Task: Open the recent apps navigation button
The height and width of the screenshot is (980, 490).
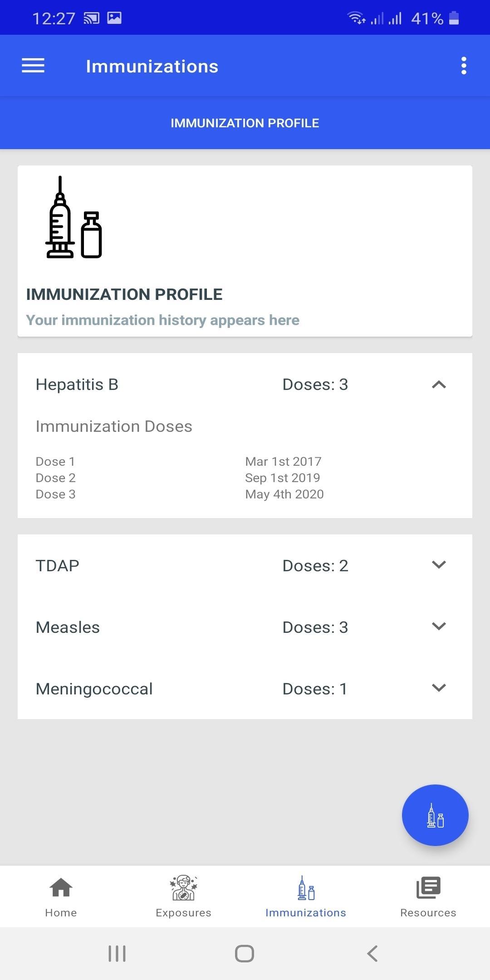Action: tap(117, 953)
